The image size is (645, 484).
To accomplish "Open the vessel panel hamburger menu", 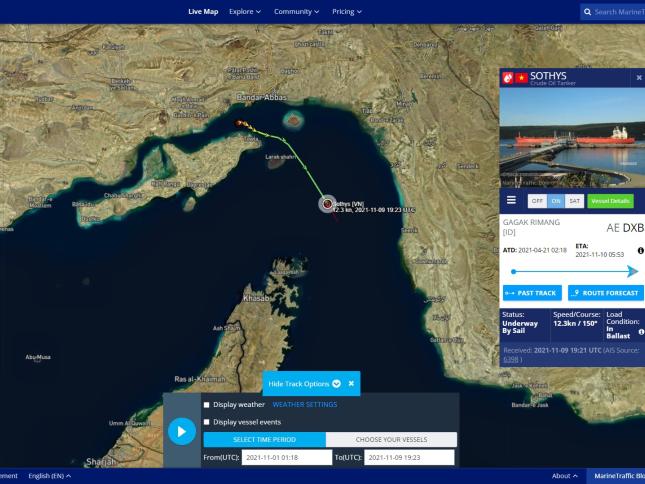I will [511, 200].
